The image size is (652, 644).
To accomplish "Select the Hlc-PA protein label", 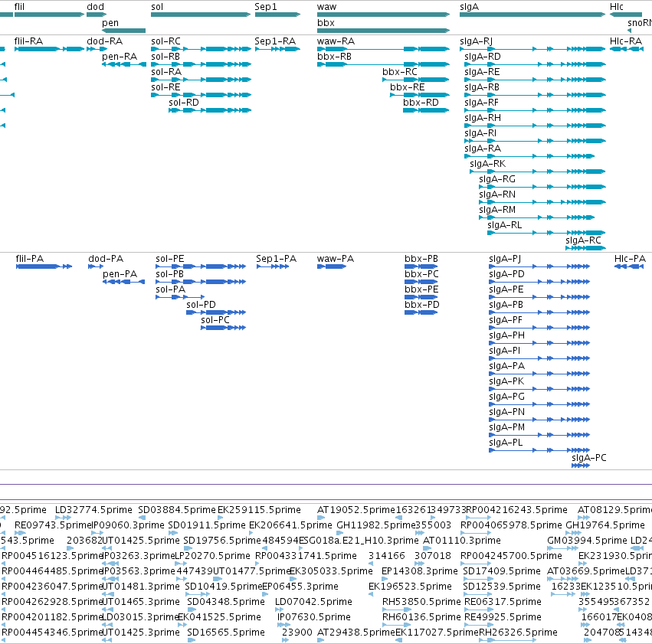I will click(x=630, y=259).
